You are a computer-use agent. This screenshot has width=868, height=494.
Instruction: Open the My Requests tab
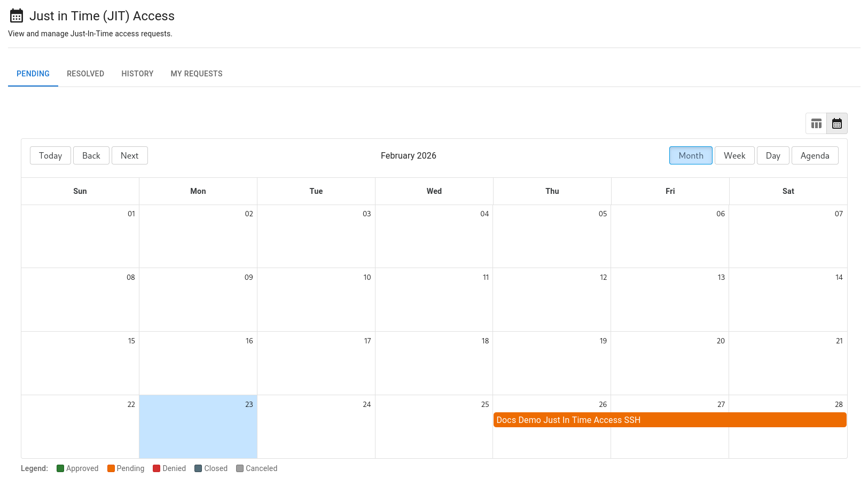(197, 74)
